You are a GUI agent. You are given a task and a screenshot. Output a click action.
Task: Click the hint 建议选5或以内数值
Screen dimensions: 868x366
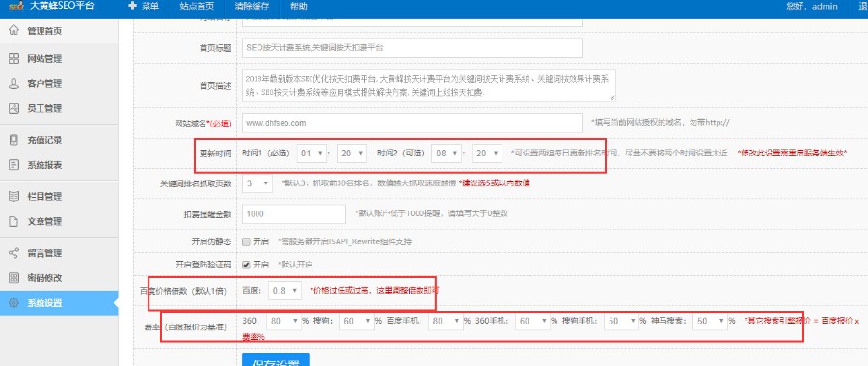(494, 183)
